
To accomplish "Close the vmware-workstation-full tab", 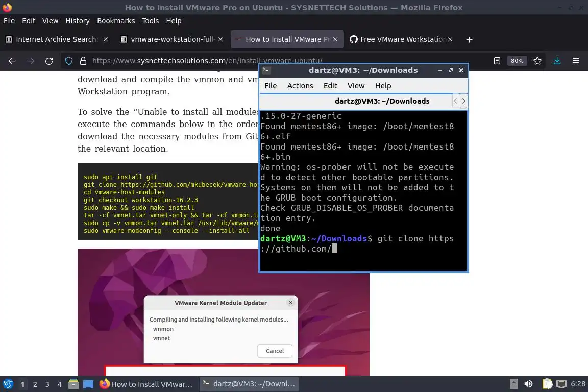I will 220,39.
